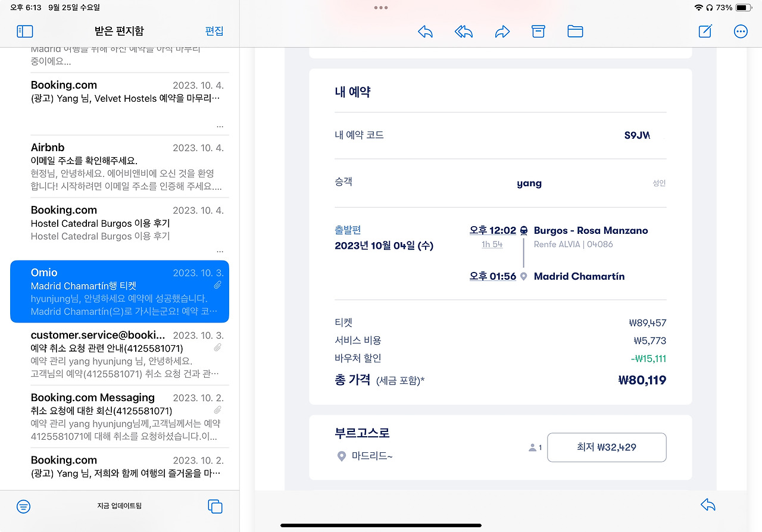Tap the 내 예약 heading
Screen dimensions: 762x532
352,92
